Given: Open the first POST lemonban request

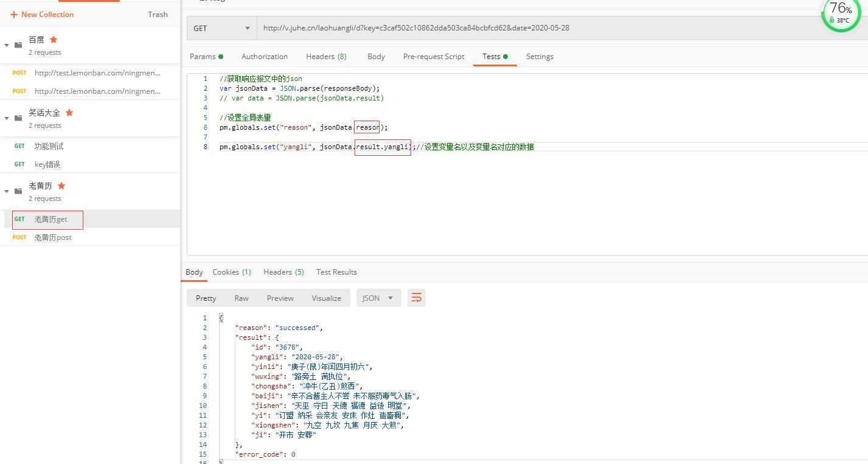Looking at the screenshot, I should (90, 73).
